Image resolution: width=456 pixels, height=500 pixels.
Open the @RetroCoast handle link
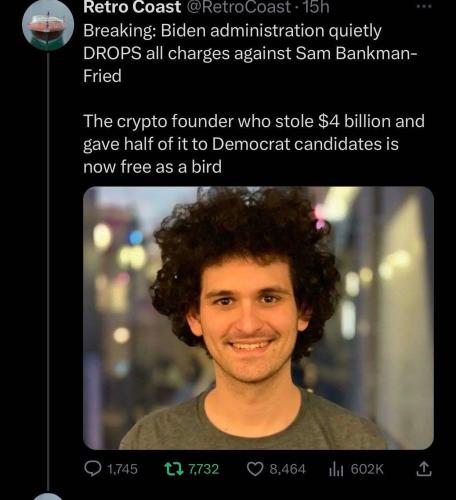[239, 7]
